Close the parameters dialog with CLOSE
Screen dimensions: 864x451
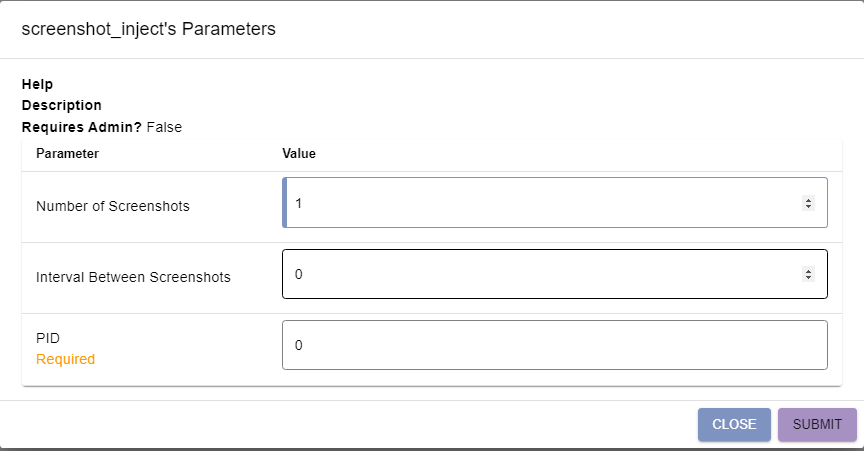click(x=734, y=425)
